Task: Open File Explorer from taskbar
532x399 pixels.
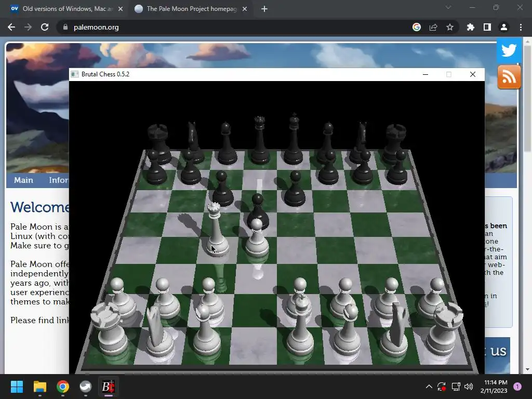Action: [39, 387]
